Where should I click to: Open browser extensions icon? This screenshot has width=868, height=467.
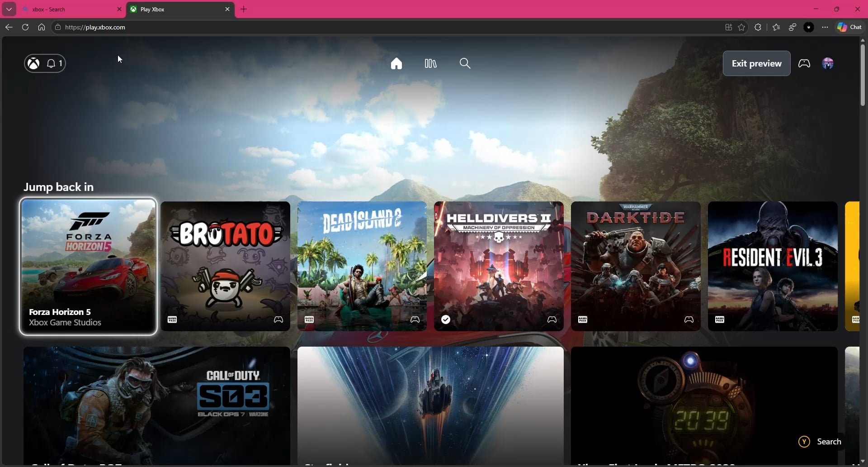[758, 27]
